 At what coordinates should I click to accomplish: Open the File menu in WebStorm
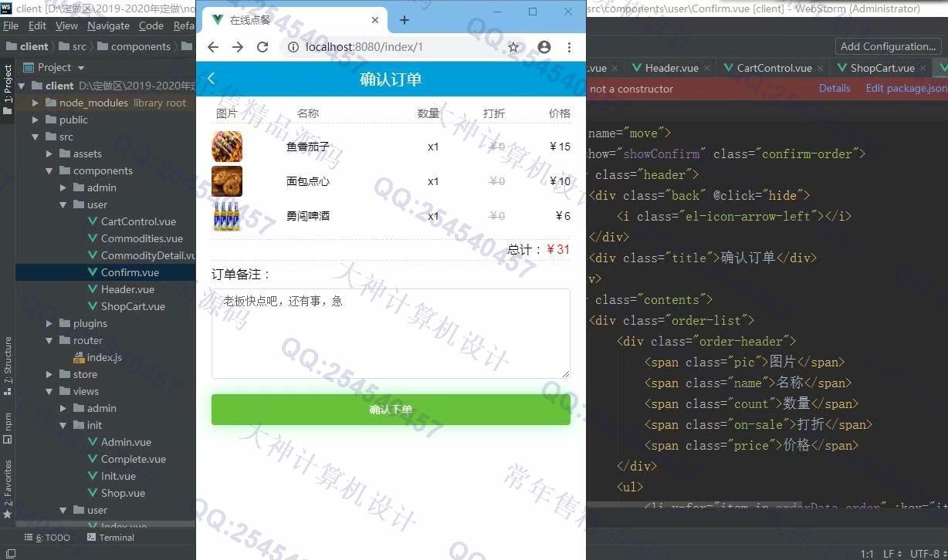point(11,25)
